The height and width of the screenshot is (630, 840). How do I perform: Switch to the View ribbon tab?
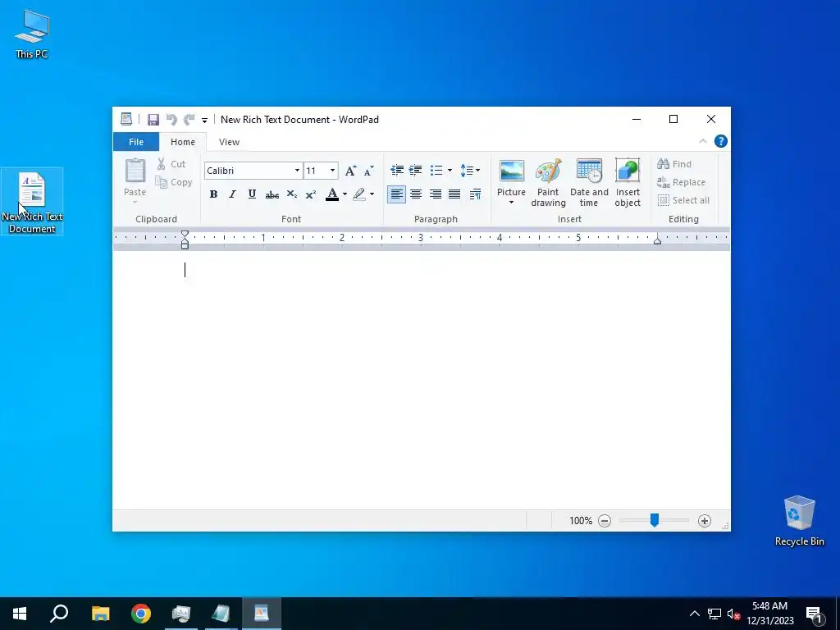coord(230,142)
